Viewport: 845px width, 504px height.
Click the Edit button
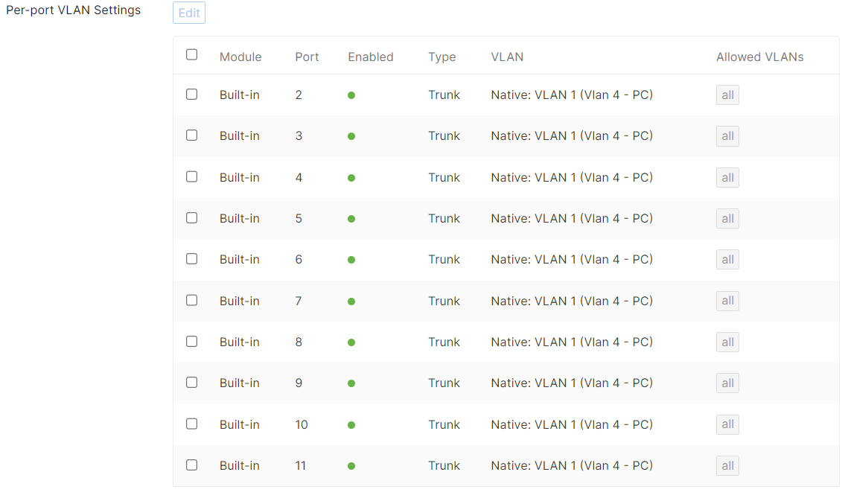188,13
